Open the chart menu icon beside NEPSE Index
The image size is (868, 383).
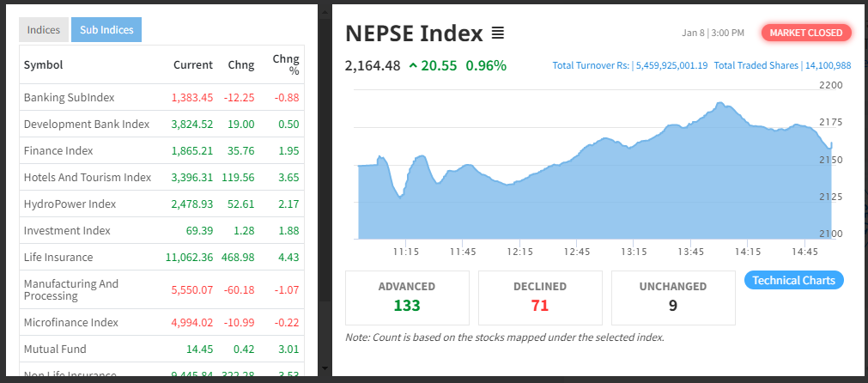(x=498, y=33)
